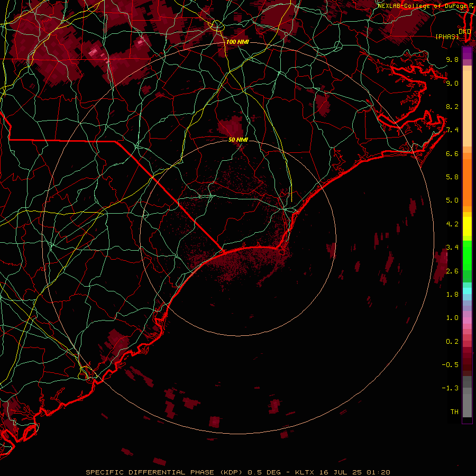The image size is (476, 476).
Task: Click the solid orange segment of the color bar
Action: point(467,182)
